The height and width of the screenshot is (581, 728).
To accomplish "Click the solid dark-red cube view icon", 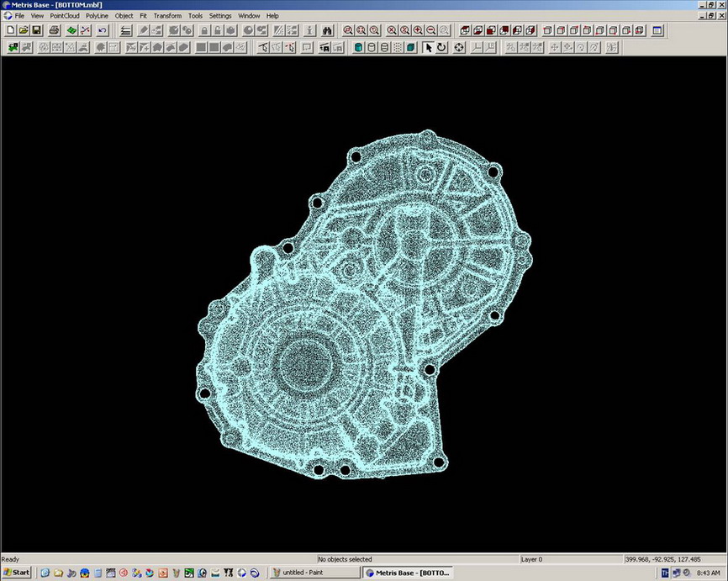I will click(491, 30).
